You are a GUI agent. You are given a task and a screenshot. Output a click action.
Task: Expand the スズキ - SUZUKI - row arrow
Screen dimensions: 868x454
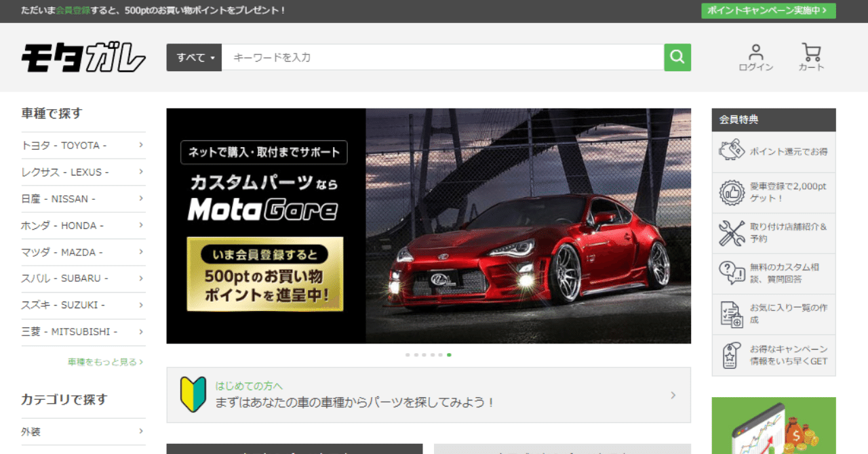[x=141, y=305]
